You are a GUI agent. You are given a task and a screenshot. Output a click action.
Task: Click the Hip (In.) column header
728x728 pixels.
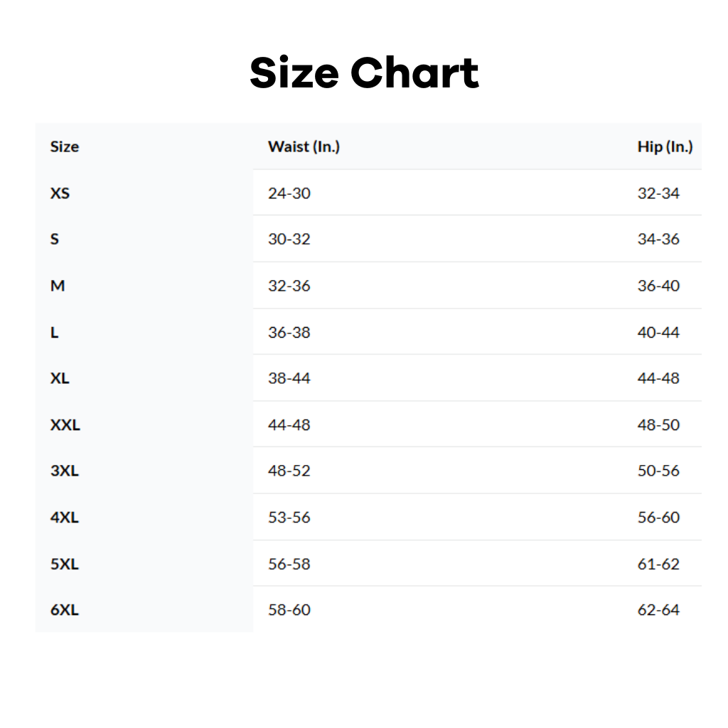pyautogui.click(x=665, y=147)
